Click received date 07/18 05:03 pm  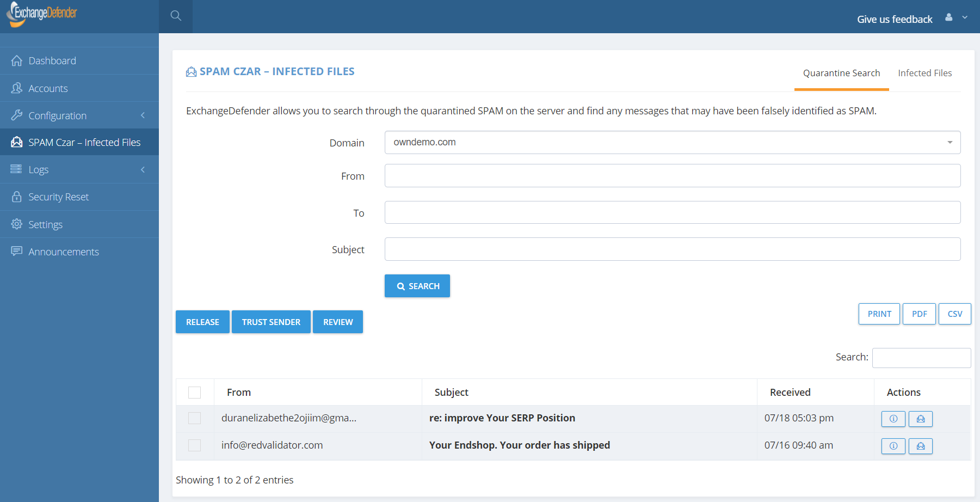pos(799,418)
